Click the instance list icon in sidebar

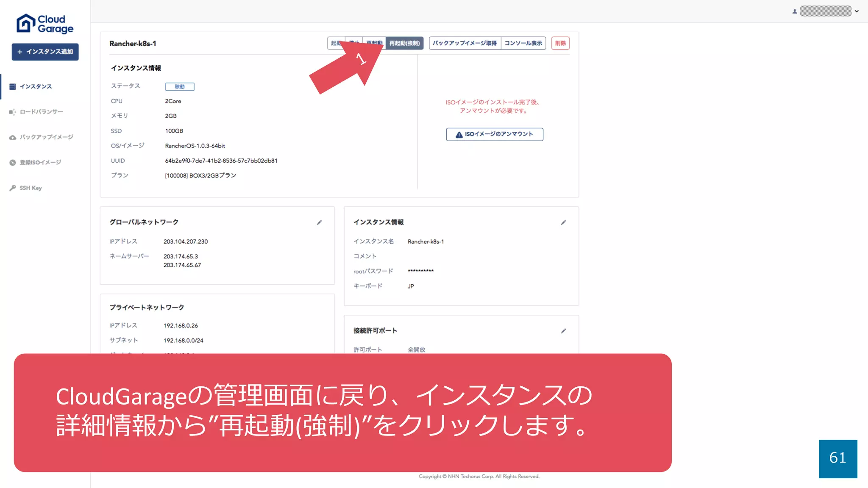[x=13, y=86]
